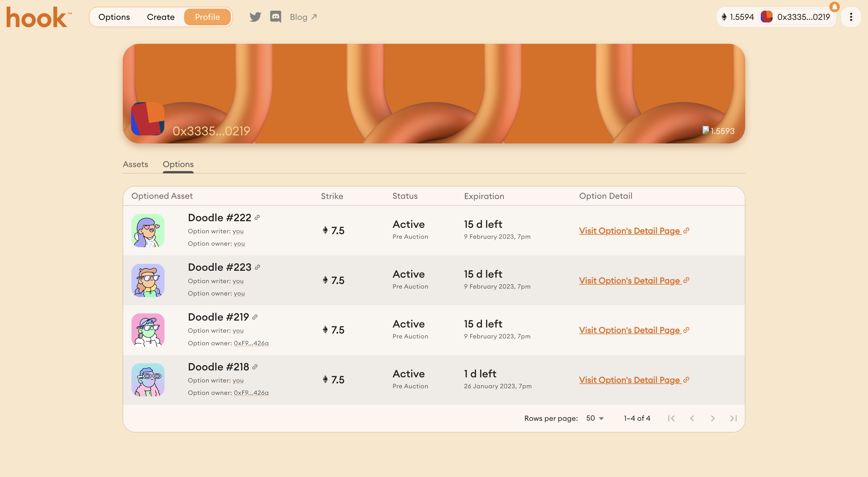This screenshot has width=868, height=477.
Task: Open the Create nav item
Action: pyautogui.click(x=161, y=17)
